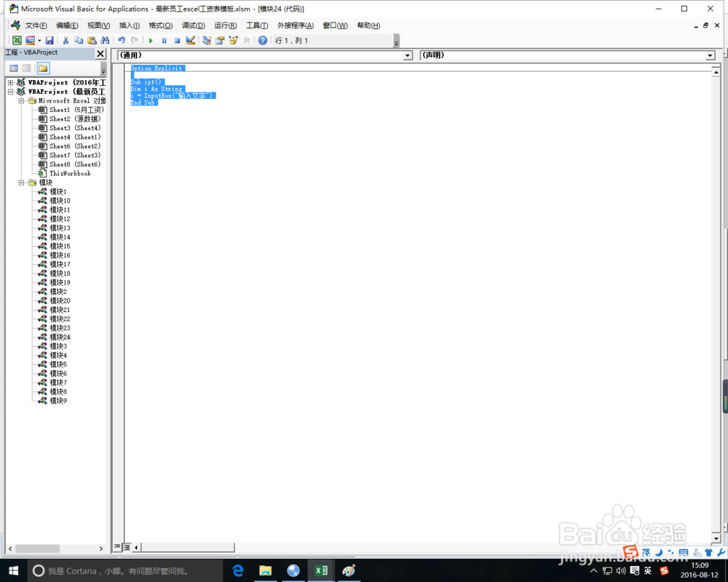Toggle Design Mode in the toolbar
The height and width of the screenshot is (582, 728).
[x=190, y=41]
